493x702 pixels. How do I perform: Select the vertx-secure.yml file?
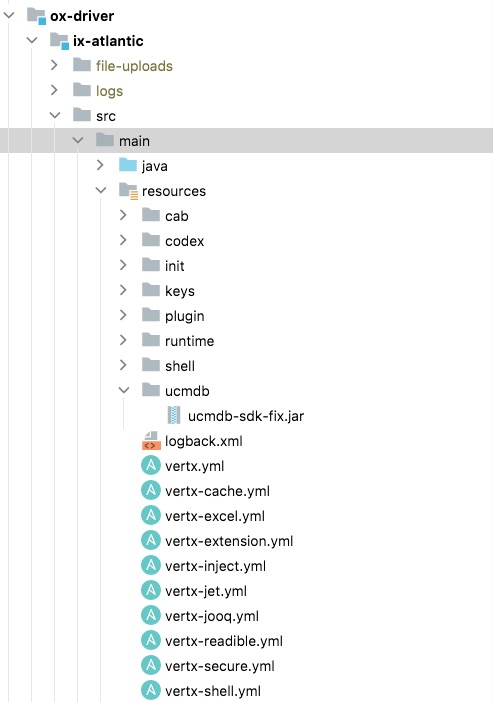tap(219, 666)
